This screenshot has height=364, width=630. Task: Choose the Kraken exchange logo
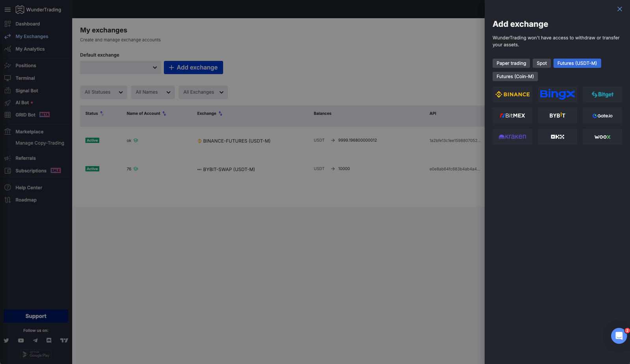point(512,137)
